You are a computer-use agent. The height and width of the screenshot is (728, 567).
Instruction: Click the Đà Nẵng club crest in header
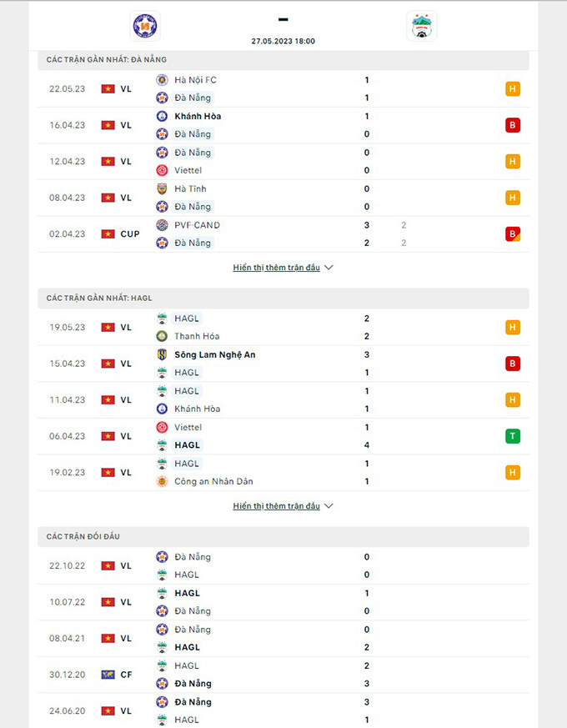click(x=146, y=26)
